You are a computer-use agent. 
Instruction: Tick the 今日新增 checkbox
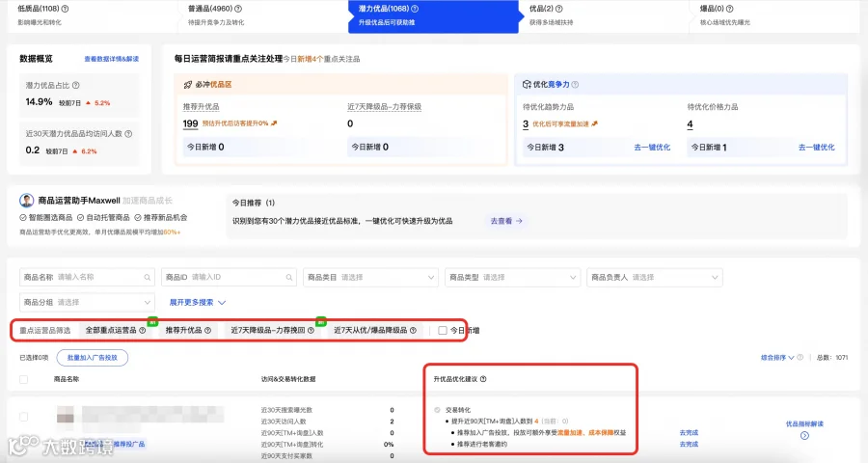tap(443, 330)
